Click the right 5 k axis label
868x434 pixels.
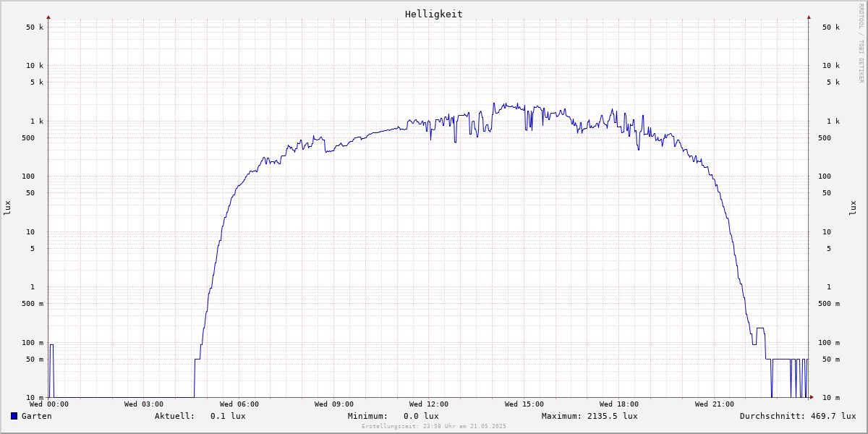click(833, 82)
